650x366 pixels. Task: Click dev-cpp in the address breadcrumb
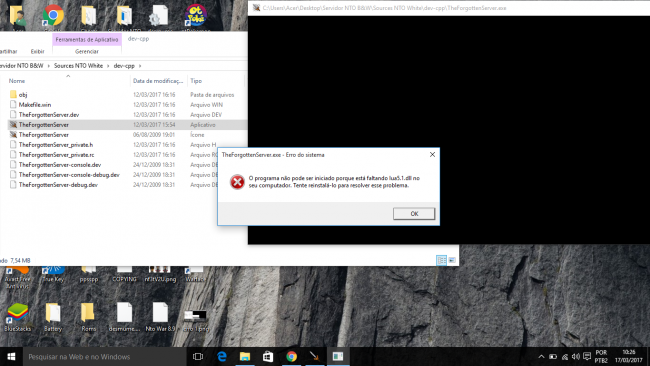pos(124,65)
